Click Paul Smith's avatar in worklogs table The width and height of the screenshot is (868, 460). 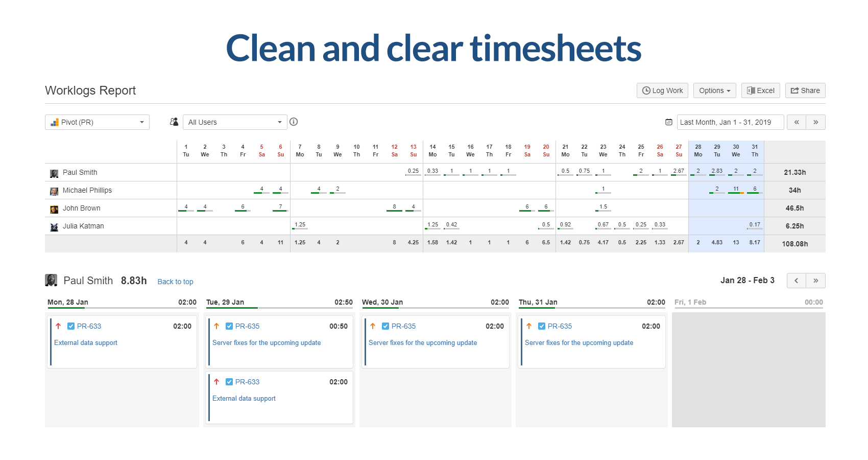point(54,173)
